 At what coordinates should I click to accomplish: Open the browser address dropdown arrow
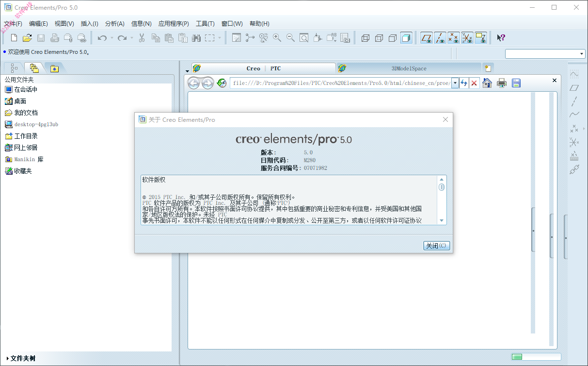[x=455, y=83]
